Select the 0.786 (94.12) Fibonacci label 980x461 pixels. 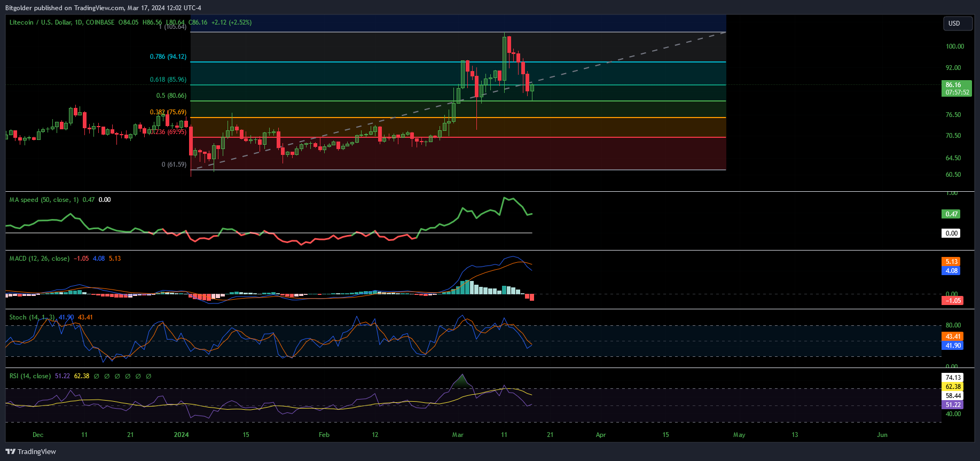click(x=168, y=57)
